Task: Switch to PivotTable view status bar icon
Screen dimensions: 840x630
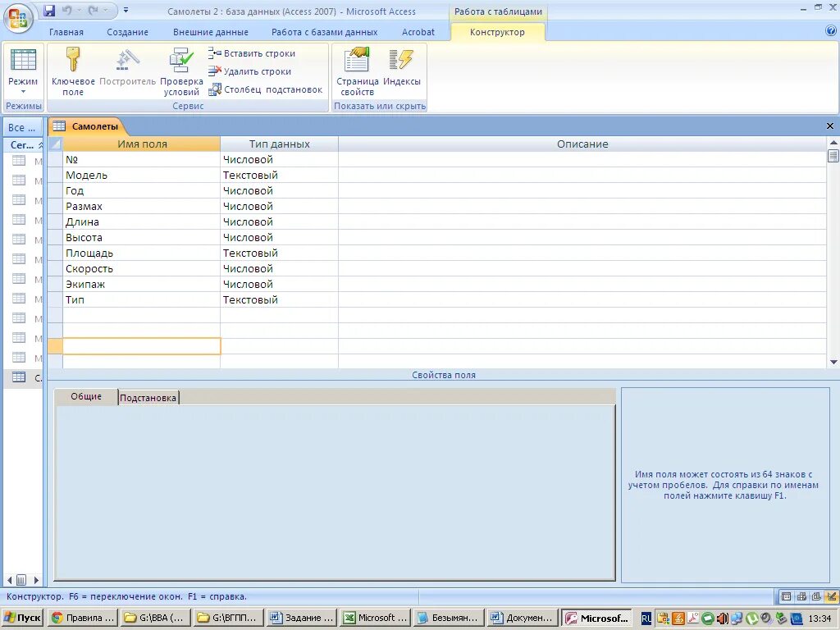Action: click(801, 596)
